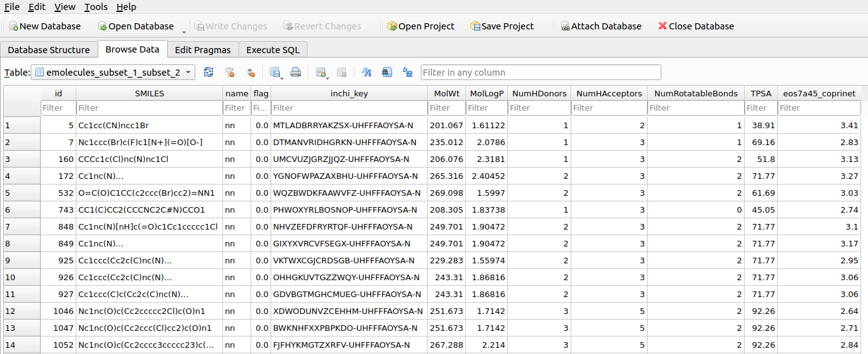
Task: Sort by the MolWt column header
Action: coord(447,93)
